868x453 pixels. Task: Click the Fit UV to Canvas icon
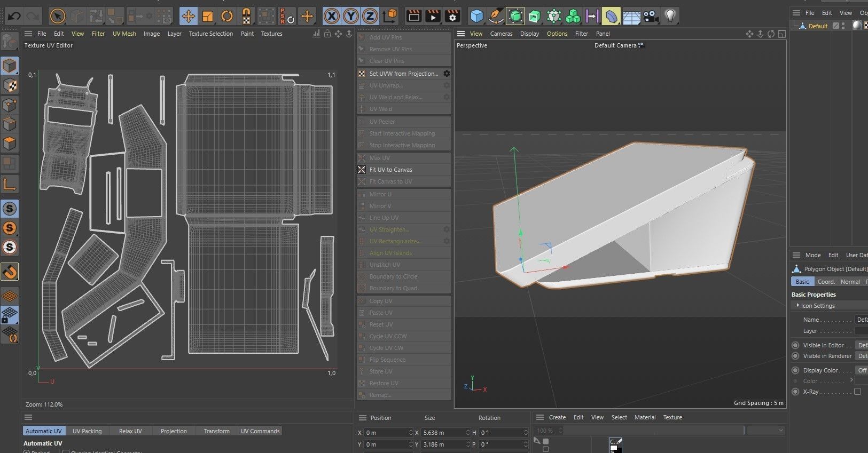(362, 170)
